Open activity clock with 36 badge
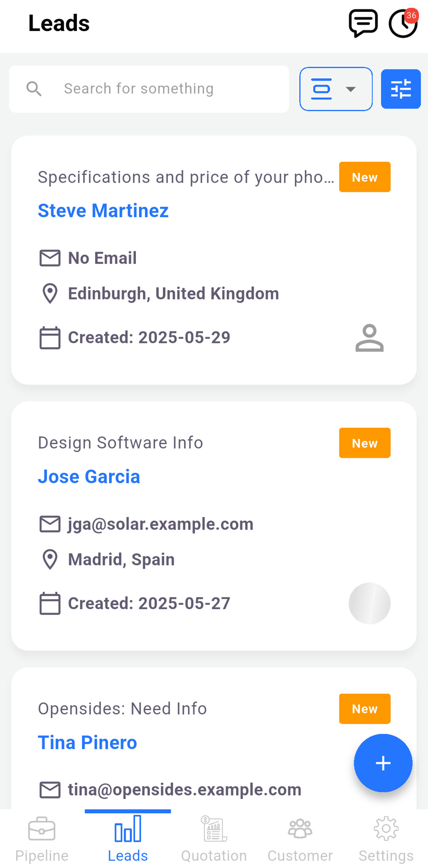428x868 pixels. [403, 23]
